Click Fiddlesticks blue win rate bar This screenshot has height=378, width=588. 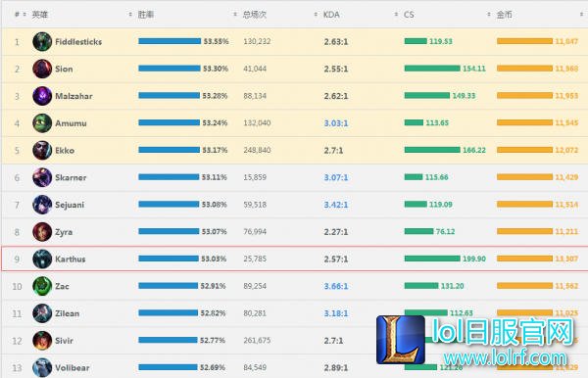[x=170, y=41]
